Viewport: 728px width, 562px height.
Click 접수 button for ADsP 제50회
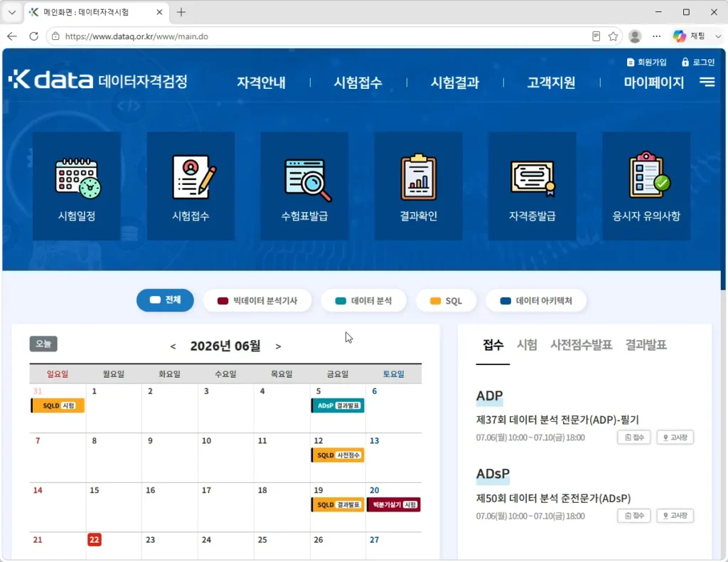coord(634,516)
